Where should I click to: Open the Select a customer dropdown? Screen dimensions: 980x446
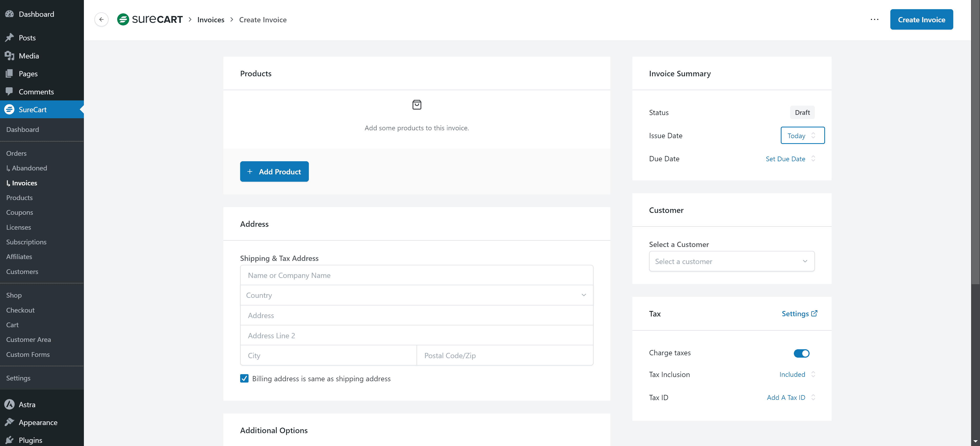(731, 261)
